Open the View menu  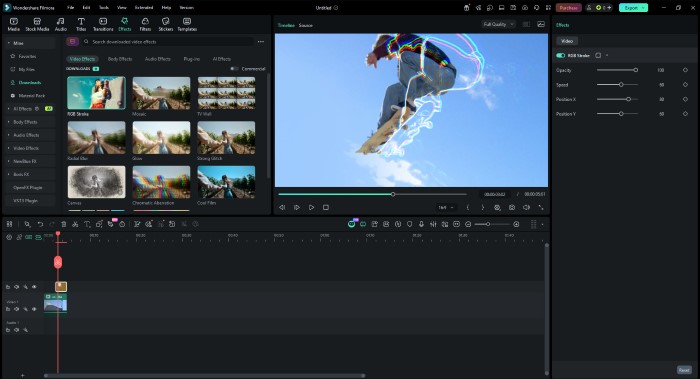[x=121, y=8]
